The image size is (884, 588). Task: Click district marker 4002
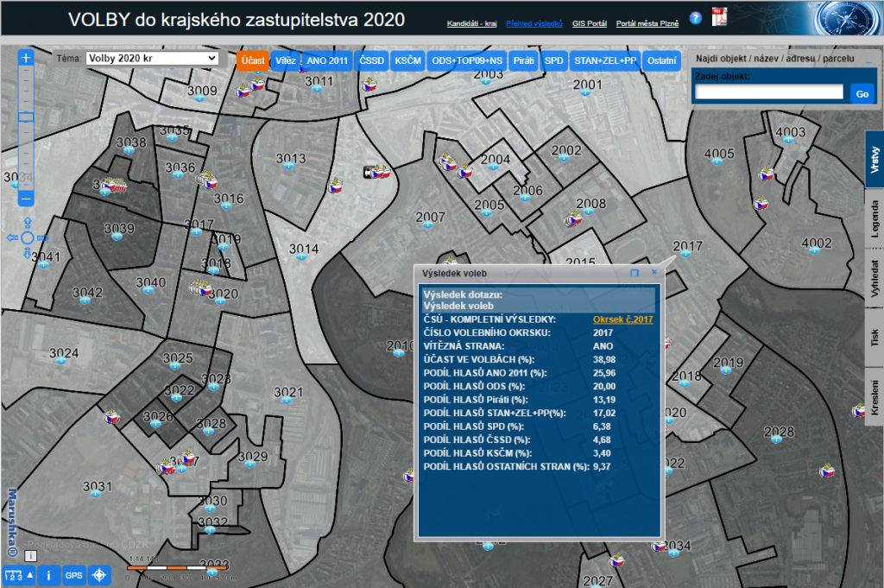pos(814,250)
